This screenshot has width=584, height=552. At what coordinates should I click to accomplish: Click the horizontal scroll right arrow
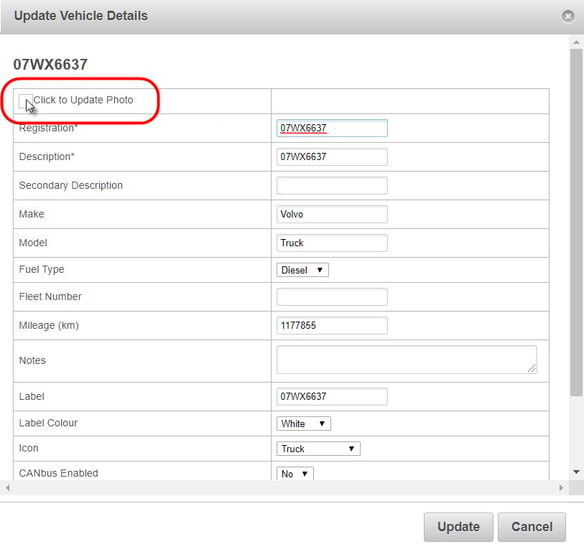561,488
